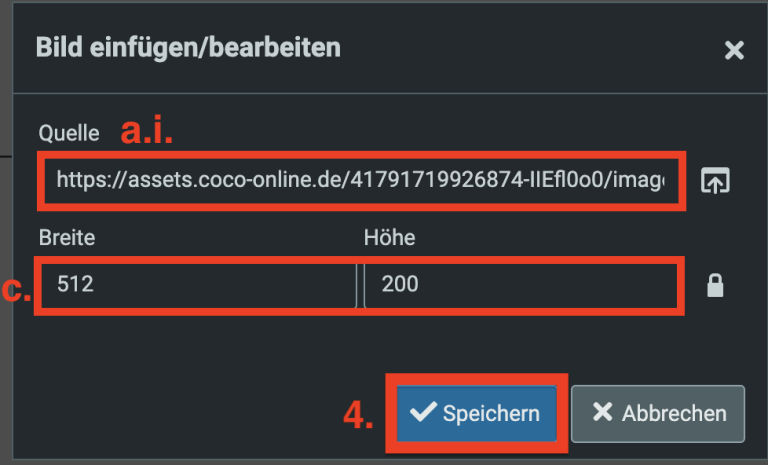This screenshot has height=465, width=768.
Task: Click the X icon on Abbrechen
Action: (602, 414)
